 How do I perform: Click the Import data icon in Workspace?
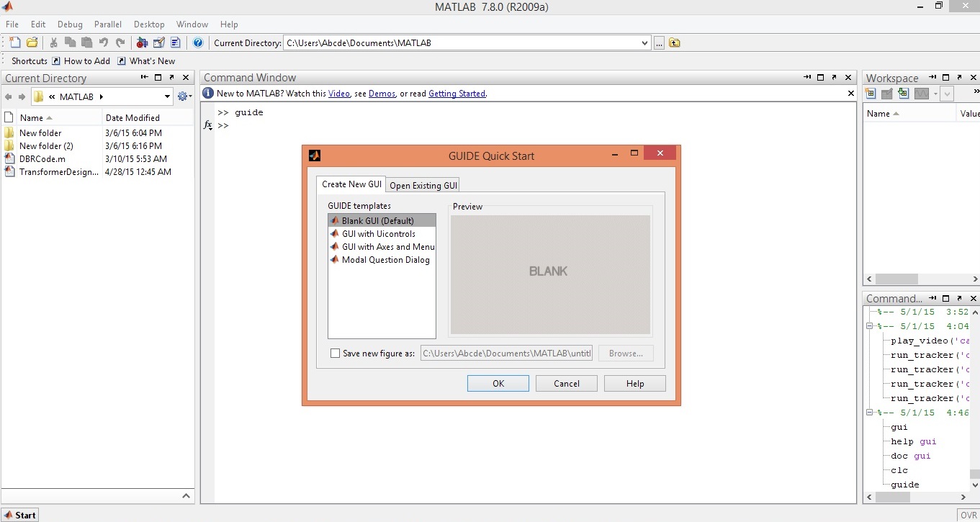[904, 93]
